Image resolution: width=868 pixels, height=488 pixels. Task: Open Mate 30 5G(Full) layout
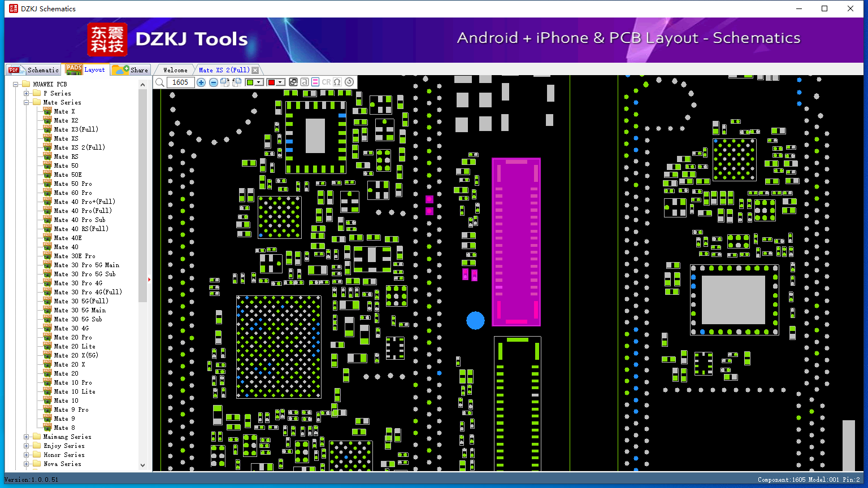coord(81,301)
